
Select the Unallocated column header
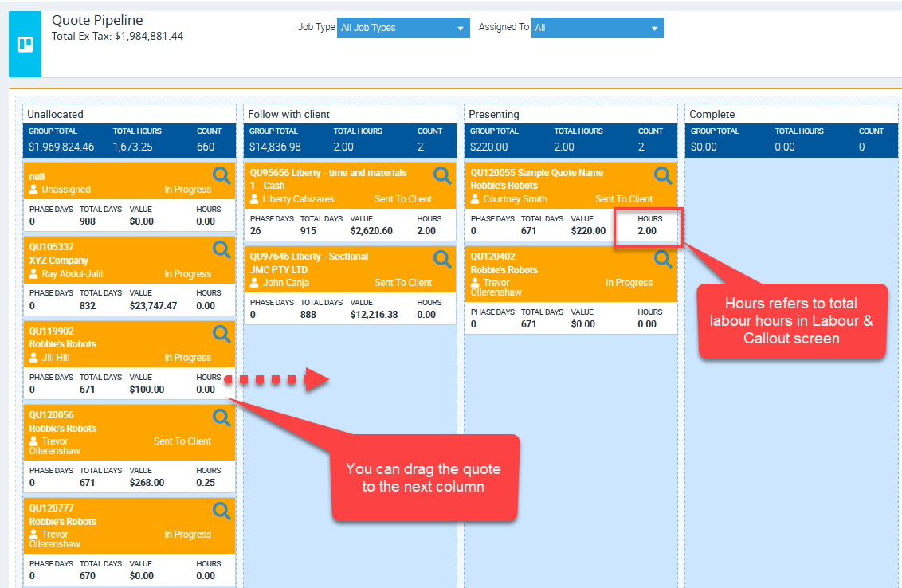(56, 114)
